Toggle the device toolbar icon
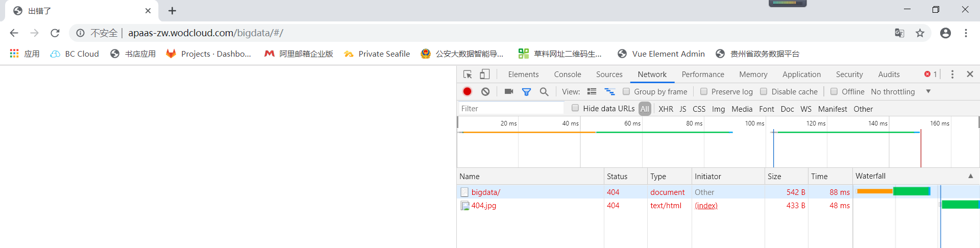 point(484,75)
